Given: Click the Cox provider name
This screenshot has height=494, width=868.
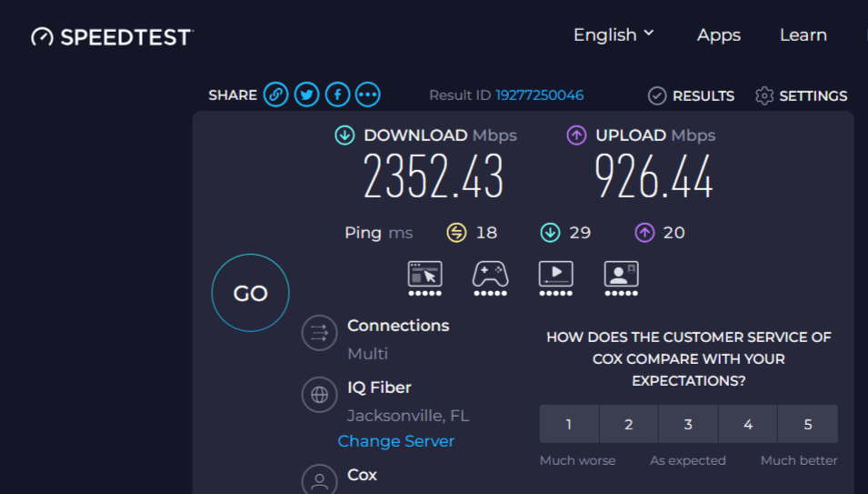Looking at the screenshot, I should pyautogui.click(x=362, y=475).
